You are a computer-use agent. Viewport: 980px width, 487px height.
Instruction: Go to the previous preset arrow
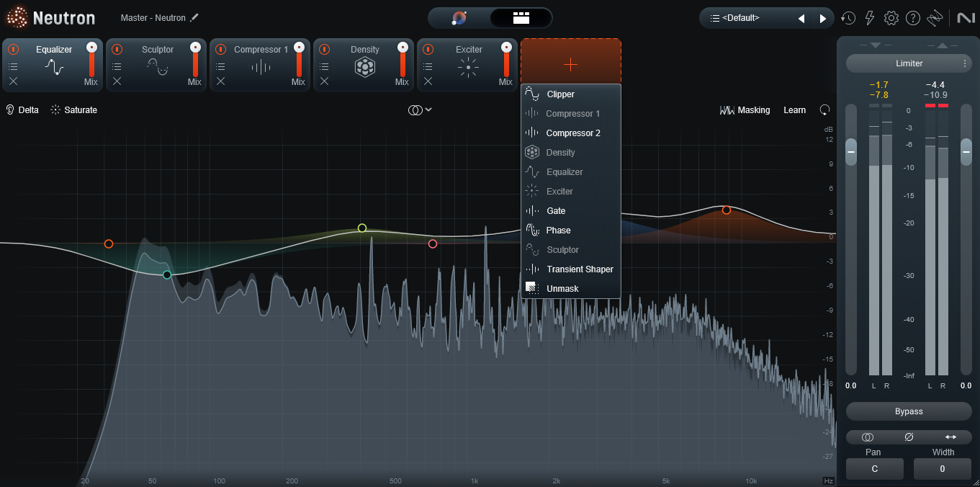tap(801, 19)
